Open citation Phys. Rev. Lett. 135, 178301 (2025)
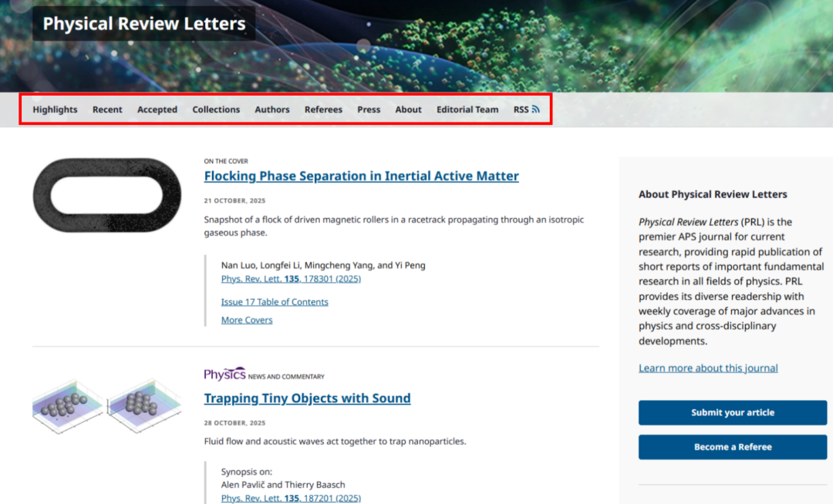Screen dimensions: 833x504 click(291, 278)
